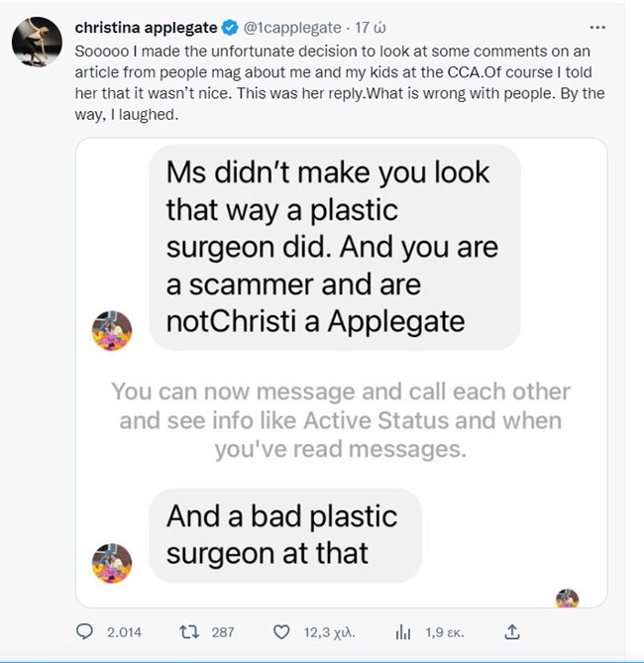Click the 2.014 replies count
644x663 pixels.
124,631
